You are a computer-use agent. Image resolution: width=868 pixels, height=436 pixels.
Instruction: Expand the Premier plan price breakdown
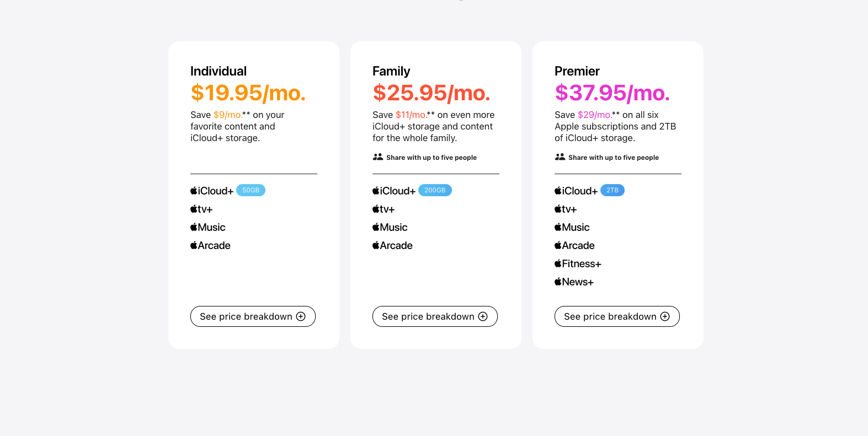[x=616, y=316]
